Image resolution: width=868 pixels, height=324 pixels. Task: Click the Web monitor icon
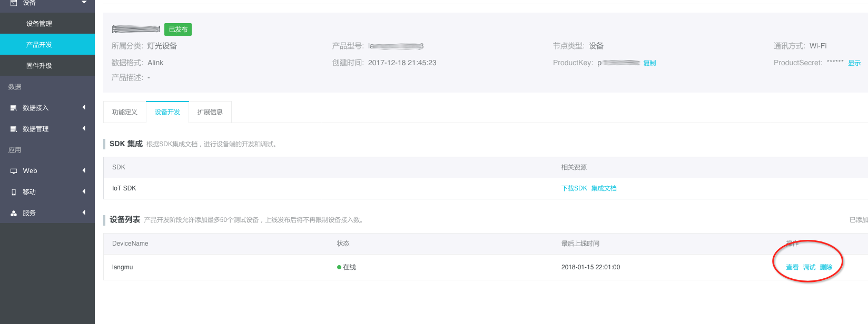point(14,171)
